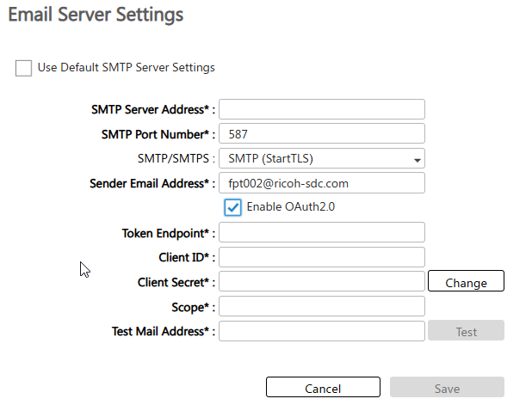Cancel the email server settings changes
Screen dimensions: 532x411
click(x=323, y=388)
